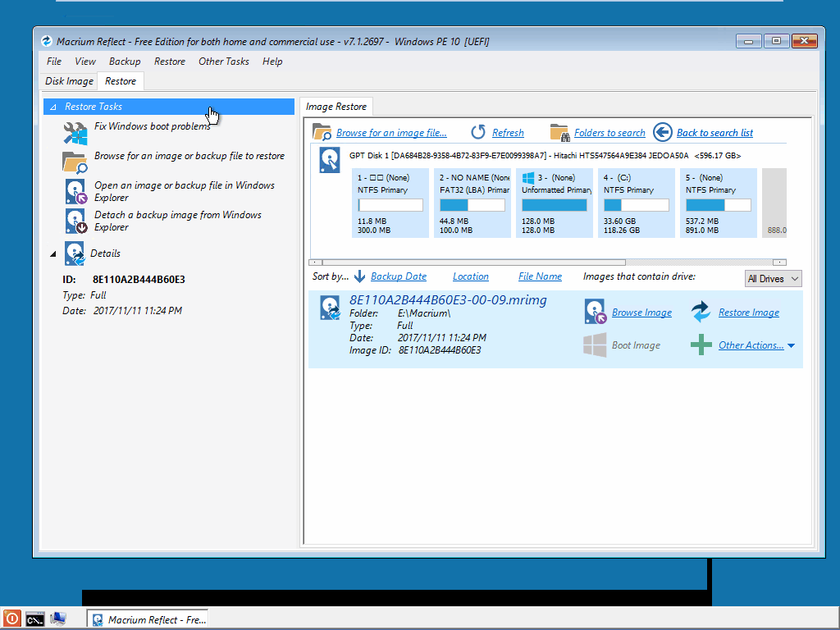The height and width of the screenshot is (630, 840).
Task: Open the File menu
Action: [x=54, y=62]
